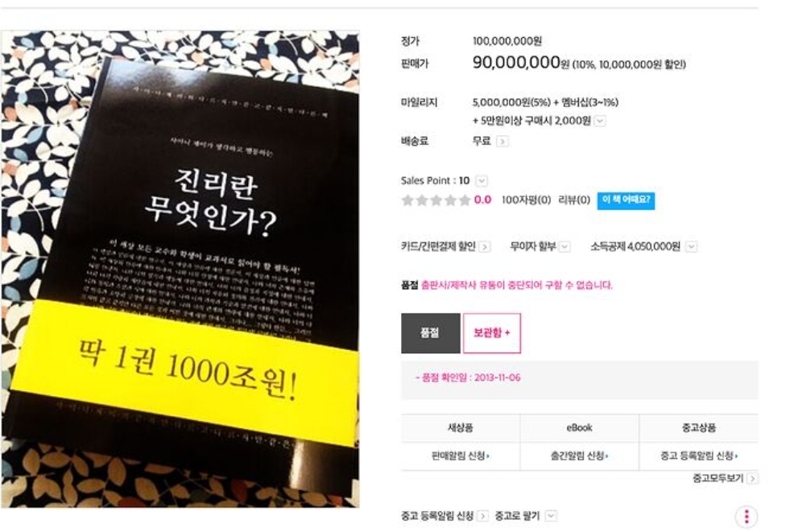Click arrow icon beside 카드/간편결제 할인
The height and width of the screenshot is (532, 802).
point(485,247)
